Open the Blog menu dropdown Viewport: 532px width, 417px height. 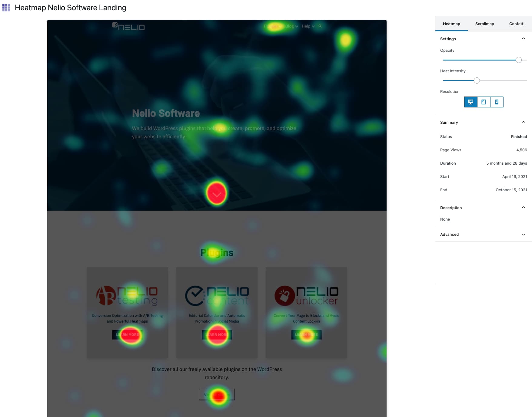click(x=291, y=26)
